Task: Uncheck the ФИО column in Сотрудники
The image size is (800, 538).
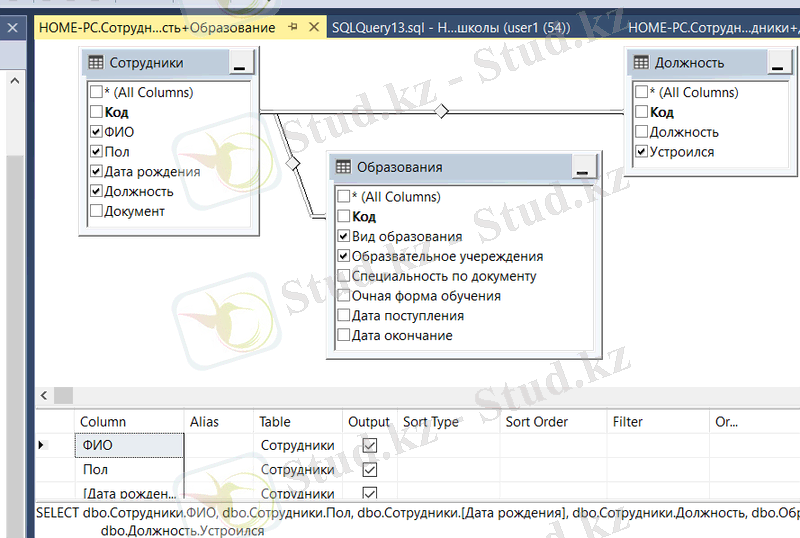Action: click(96, 132)
